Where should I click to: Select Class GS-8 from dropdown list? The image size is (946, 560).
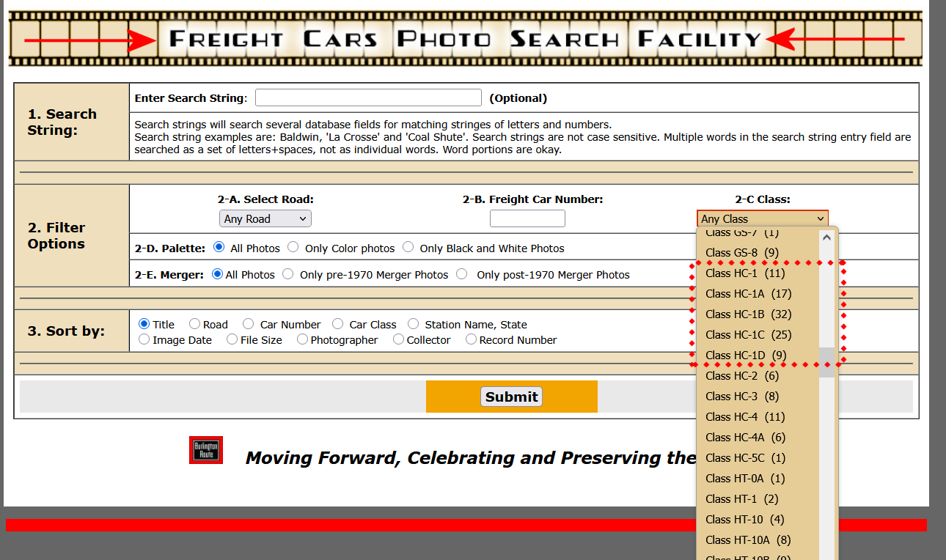pos(741,253)
